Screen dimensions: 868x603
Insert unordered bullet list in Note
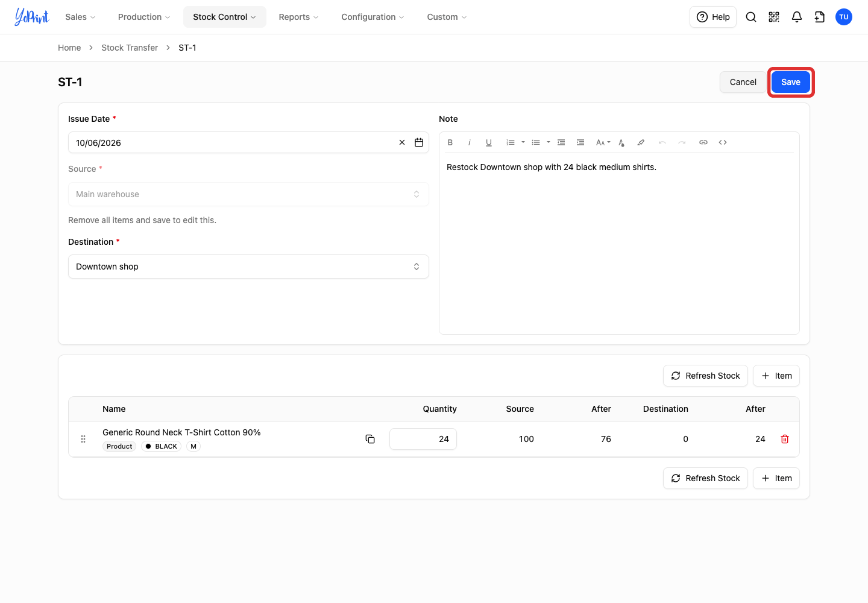(536, 142)
